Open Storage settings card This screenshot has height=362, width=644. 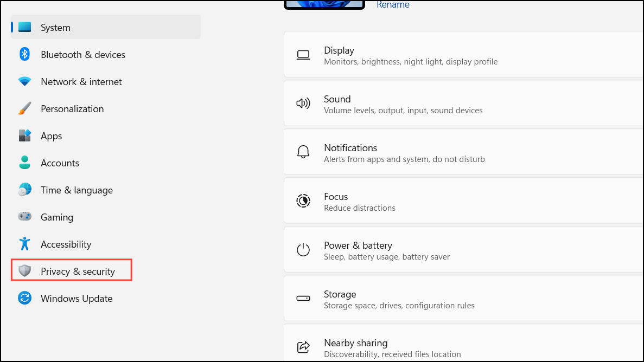(x=461, y=299)
